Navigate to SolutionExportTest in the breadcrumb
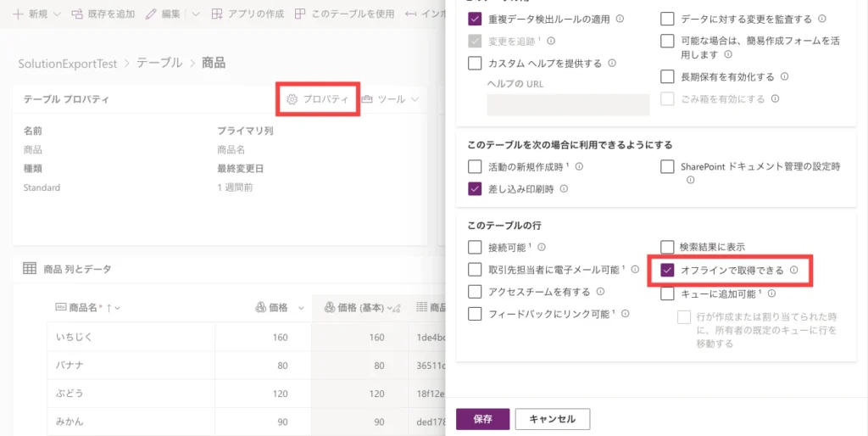Viewport: 868px width, 436px height. pyautogui.click(x=68, y=63)
